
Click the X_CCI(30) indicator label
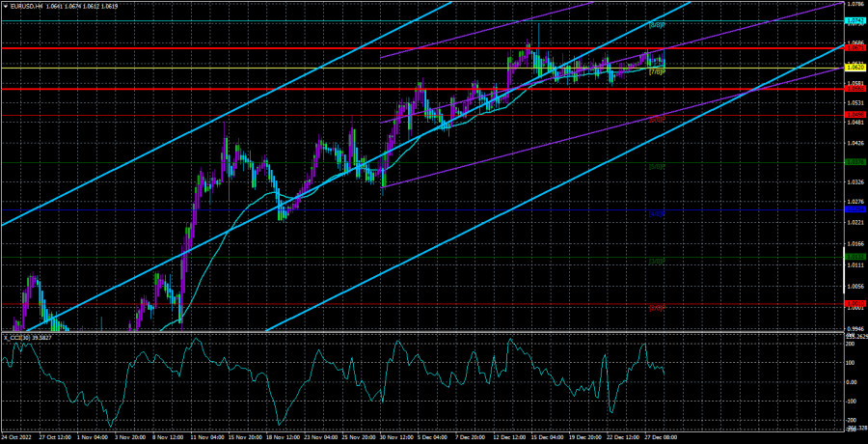14,337
